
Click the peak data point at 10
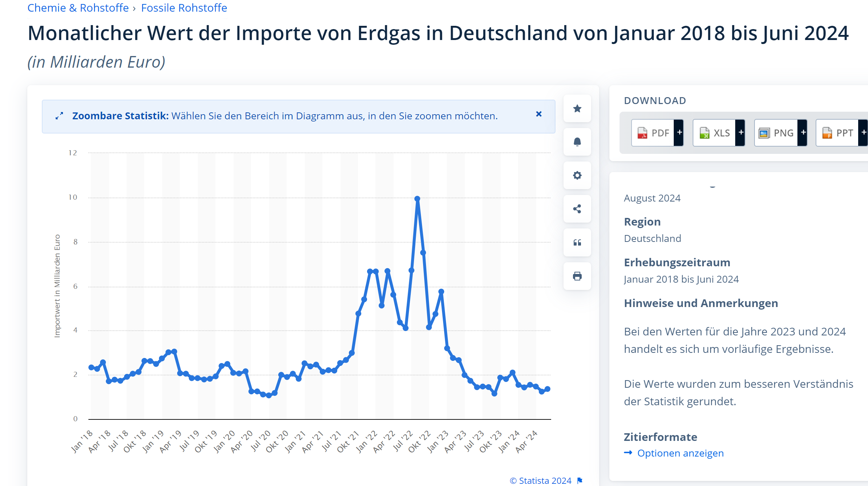417,199
